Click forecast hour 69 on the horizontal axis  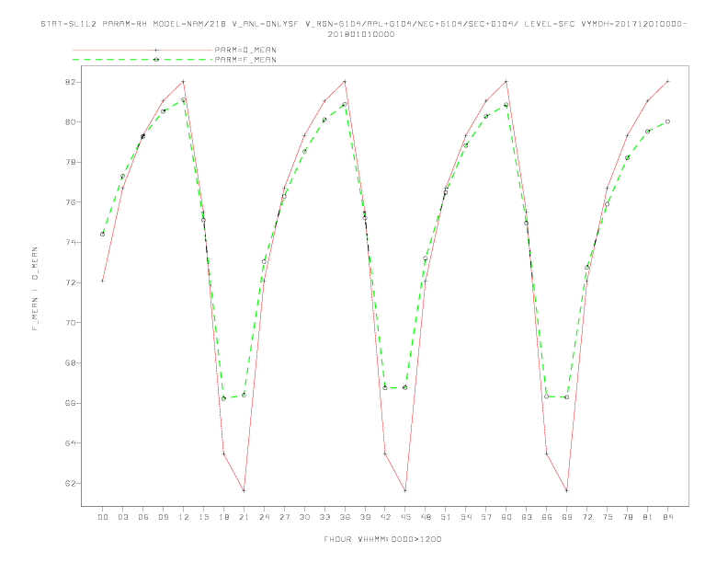point(567,517)
